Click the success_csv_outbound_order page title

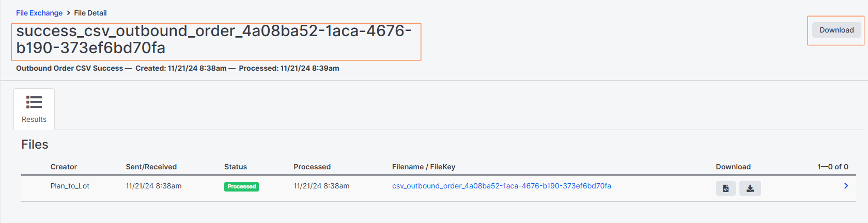tap(214, 39)
